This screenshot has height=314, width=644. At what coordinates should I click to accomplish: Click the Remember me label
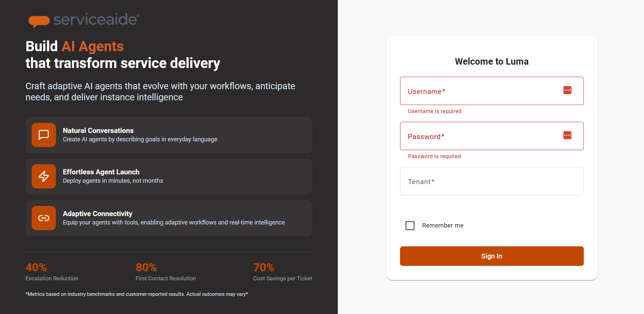point(443,225)
